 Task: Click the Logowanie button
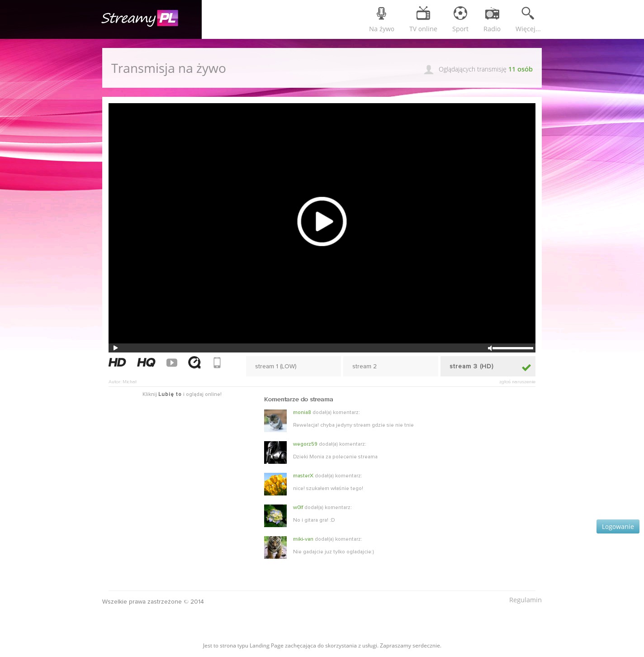617,526
